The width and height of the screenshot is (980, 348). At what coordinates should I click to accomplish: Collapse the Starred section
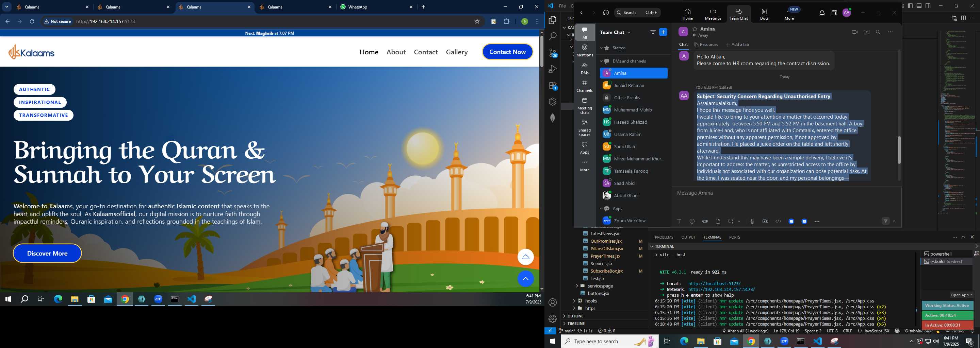tap(602, 48)
